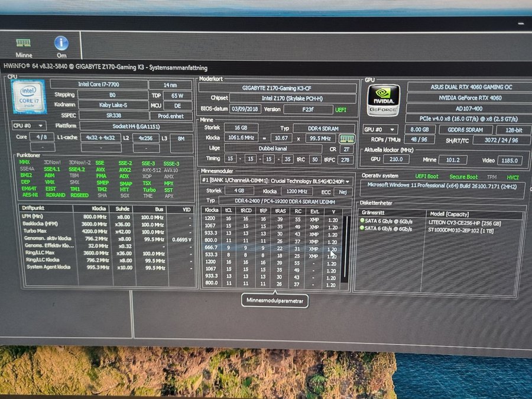Click the Modell [Capacity] column header
Viewport: 532px width, 399px height.
click(450, 213)
